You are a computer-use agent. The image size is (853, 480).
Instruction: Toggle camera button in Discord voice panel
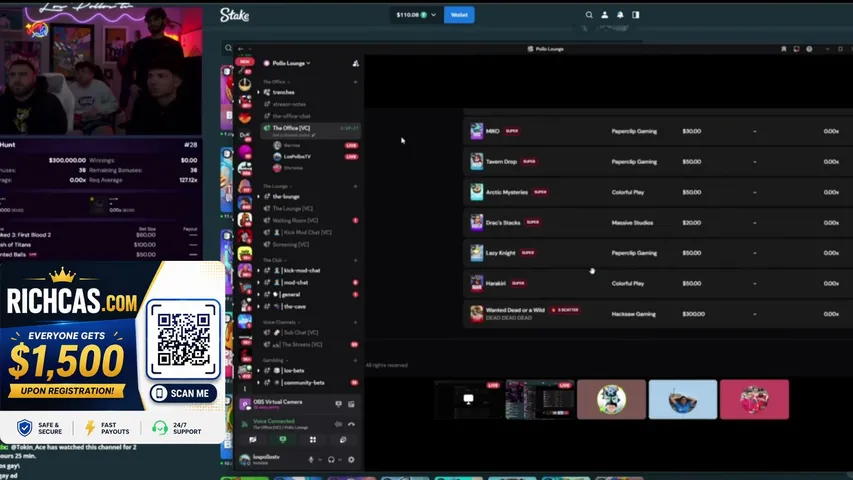tap(253, 440)
